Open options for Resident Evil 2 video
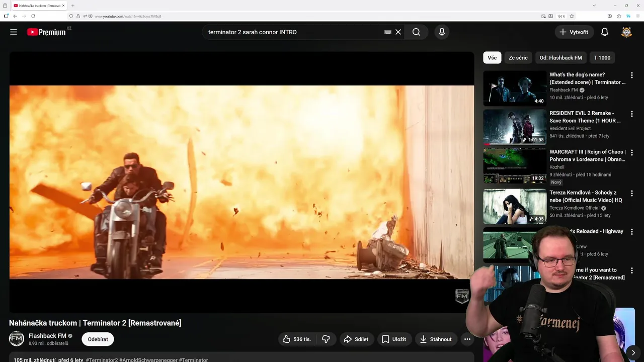The height and width of the screenshot is (362, 644). coord(632,114)
